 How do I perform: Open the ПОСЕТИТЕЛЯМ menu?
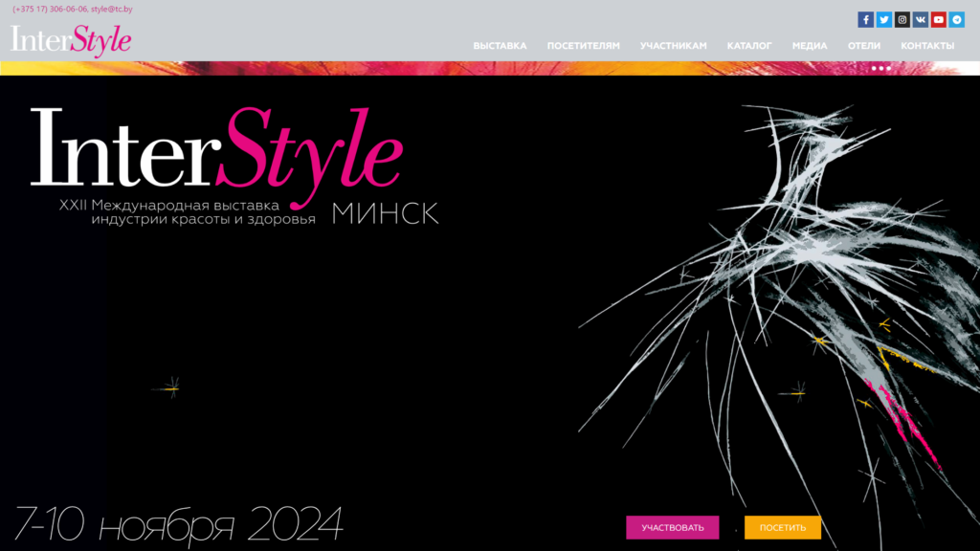583,46
